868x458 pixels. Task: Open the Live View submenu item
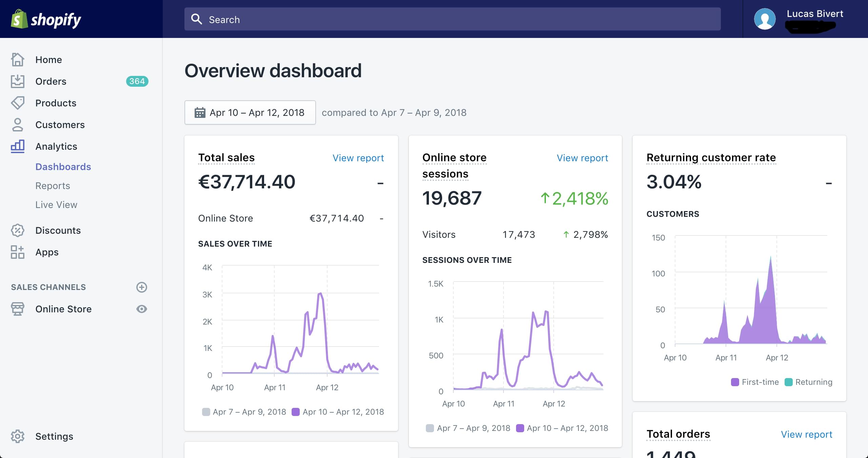(56, 205)
